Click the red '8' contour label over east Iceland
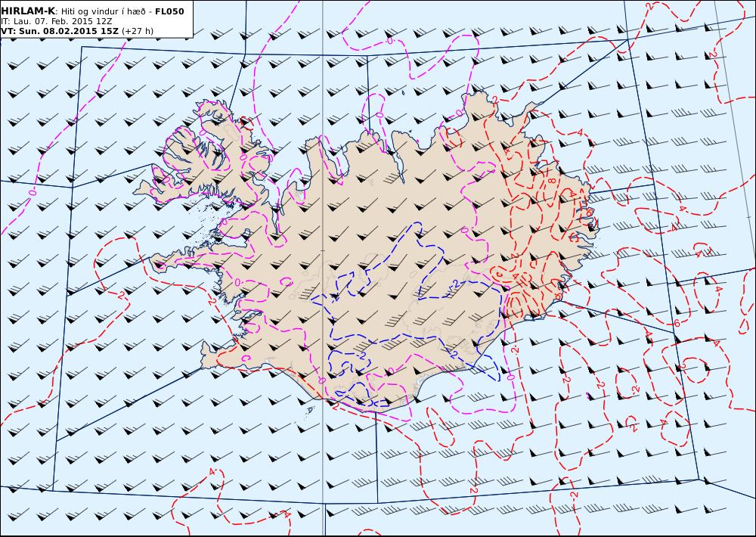 tap(550, 181)
